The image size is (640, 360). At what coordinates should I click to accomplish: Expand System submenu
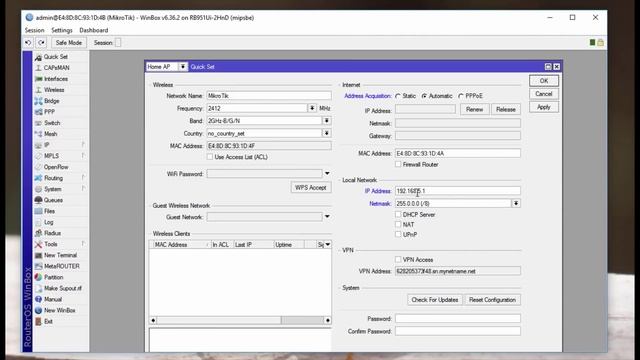coord(83,189)
